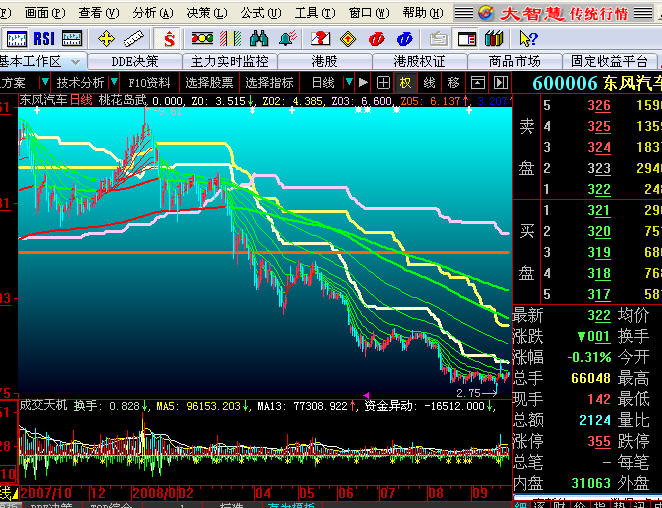
Task: Switch to the 主力实时监控 tab
Action: [230, 62]
